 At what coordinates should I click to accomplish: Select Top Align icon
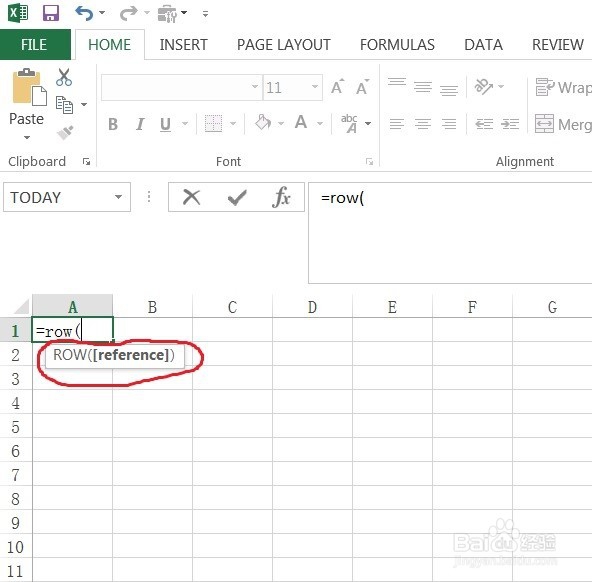click(397, 82)
